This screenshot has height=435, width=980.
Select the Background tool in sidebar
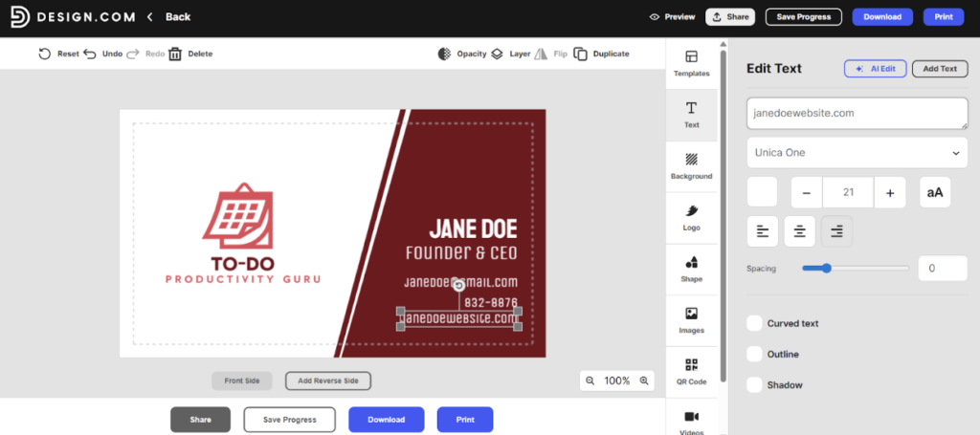(x=691, y=165)
